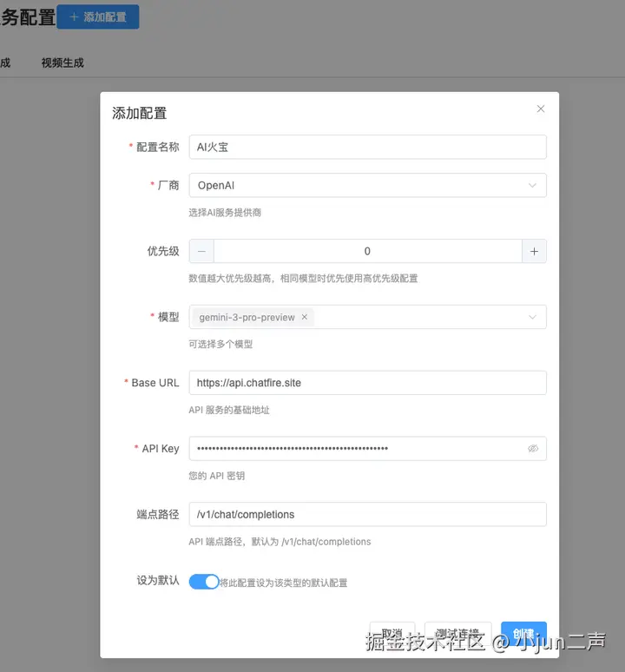Image resolution: width=625 pixels, height=672 pixels.
Task: Click the 测试连接 button
Action: point(457,634)
